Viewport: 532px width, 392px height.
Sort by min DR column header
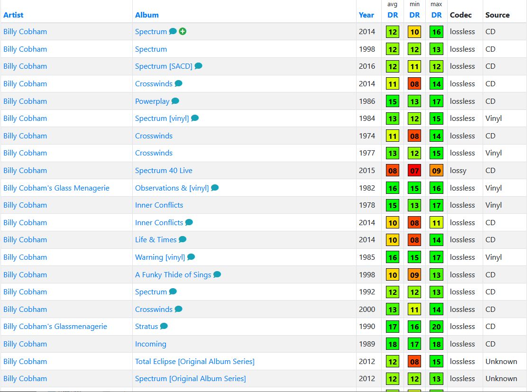point(414,15)
